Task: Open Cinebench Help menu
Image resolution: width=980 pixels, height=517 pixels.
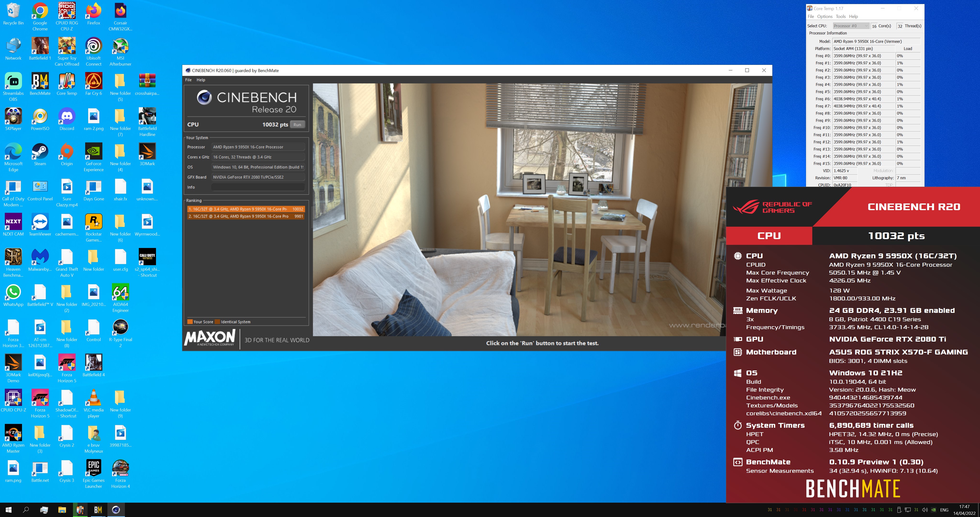Action: [201, 80]
